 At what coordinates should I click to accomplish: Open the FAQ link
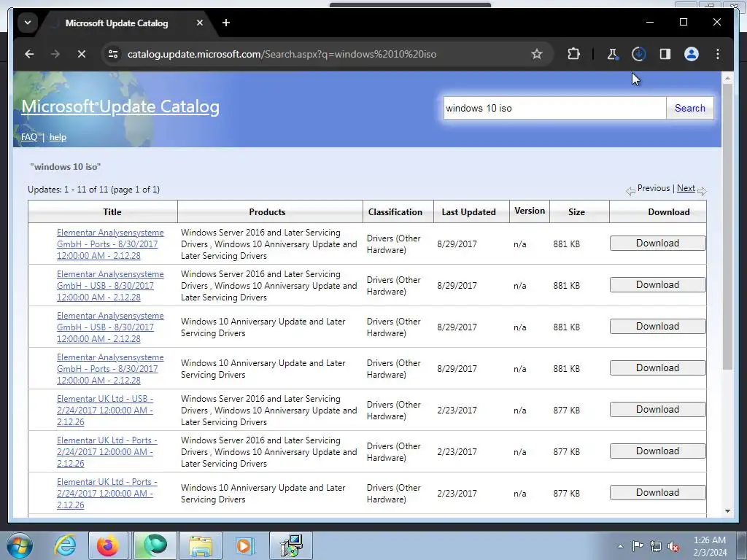point(29,137)
